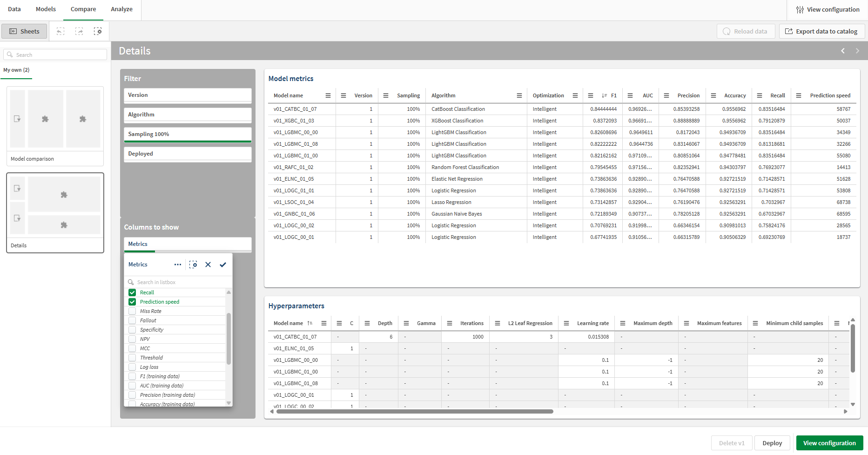Open more options for the Metrics listbox
Image resolution: width=868 pixels, height=455 pixels.
178,264
